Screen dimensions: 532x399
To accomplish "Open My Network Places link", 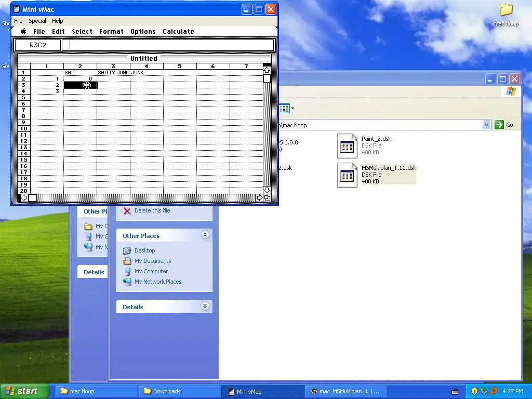I will click(158, 282).
